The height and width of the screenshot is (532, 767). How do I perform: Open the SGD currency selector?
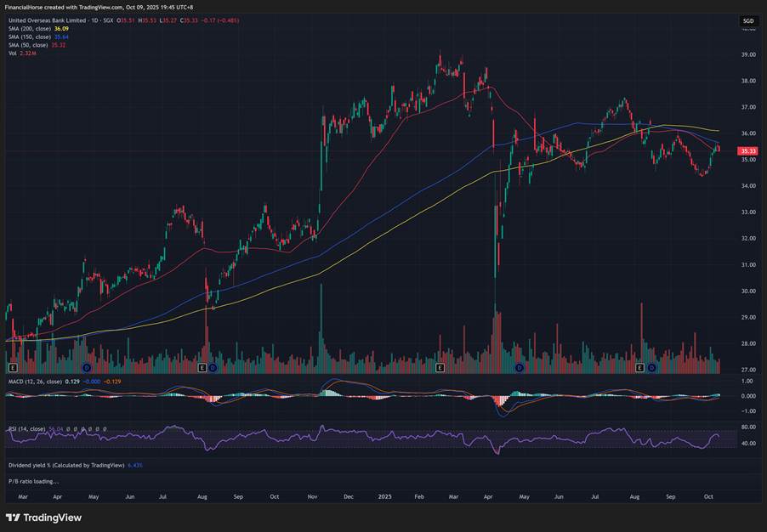click(x=748, y=20)
